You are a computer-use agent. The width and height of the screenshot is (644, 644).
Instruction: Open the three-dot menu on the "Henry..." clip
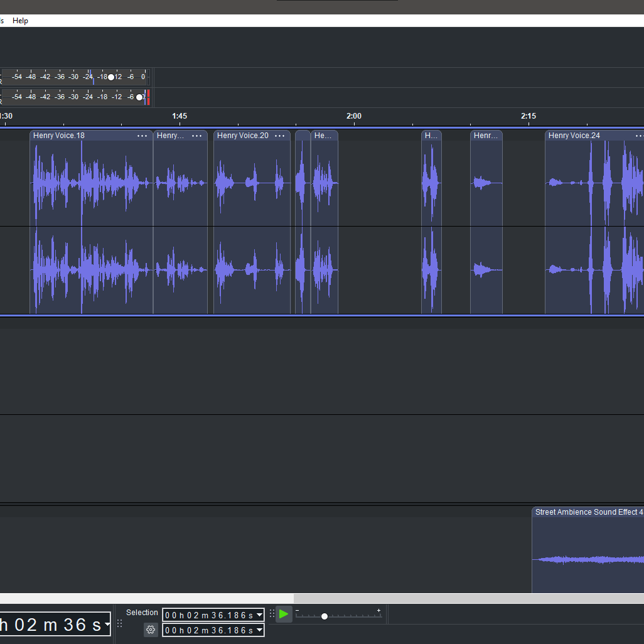(x=196, y=136)
